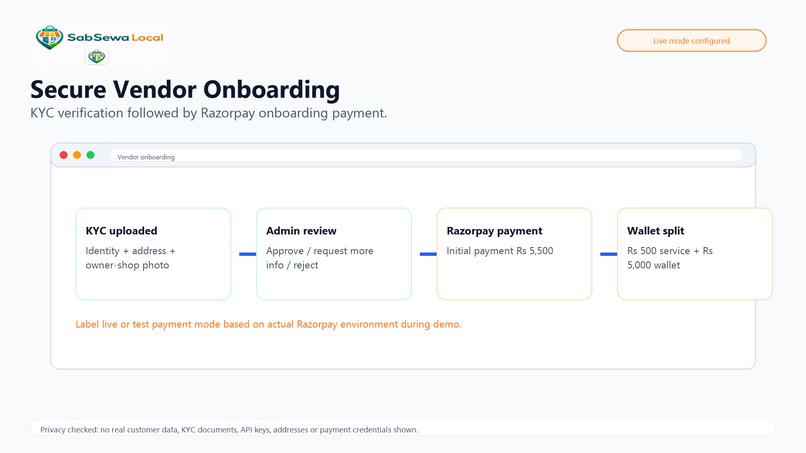Click the Live mode configured pill
The height and width of the screenshot is (453, 806).
[691, 41]
